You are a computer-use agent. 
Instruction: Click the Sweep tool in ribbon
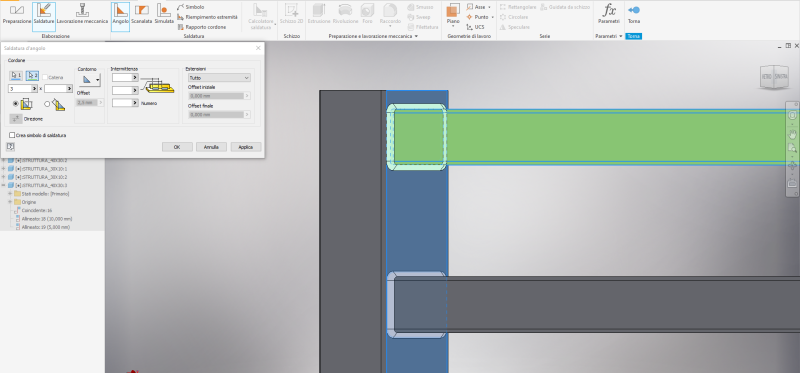[x=418, y=17]
